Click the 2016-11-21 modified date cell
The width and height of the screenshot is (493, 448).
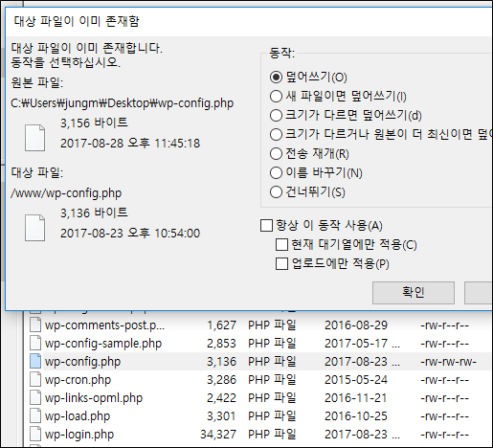356,398
